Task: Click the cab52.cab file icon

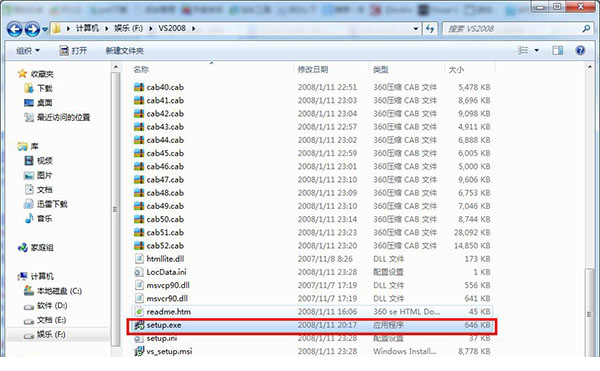Action: [x=139, y=246]
